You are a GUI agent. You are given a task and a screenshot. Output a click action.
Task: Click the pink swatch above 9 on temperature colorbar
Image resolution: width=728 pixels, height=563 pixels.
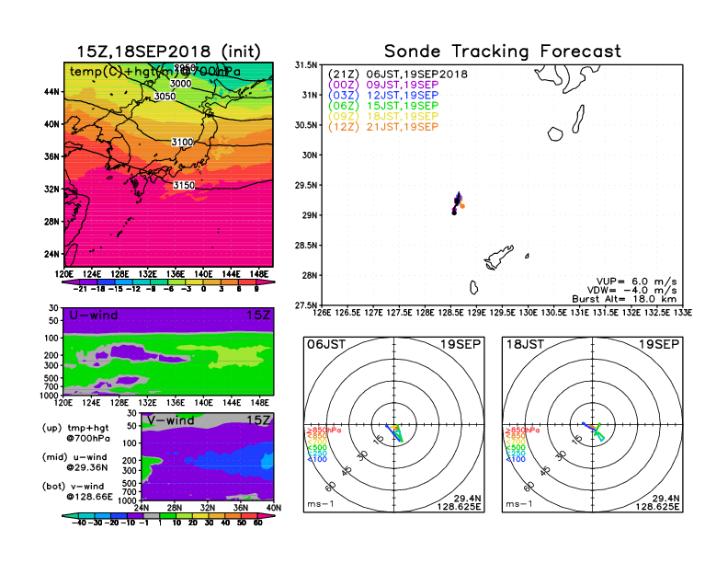pos(266,282)
